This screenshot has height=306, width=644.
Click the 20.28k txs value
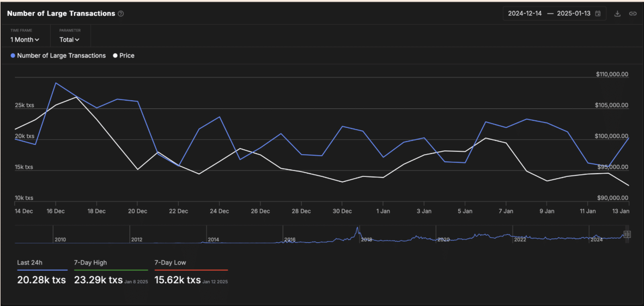click(x=41, y=280)
